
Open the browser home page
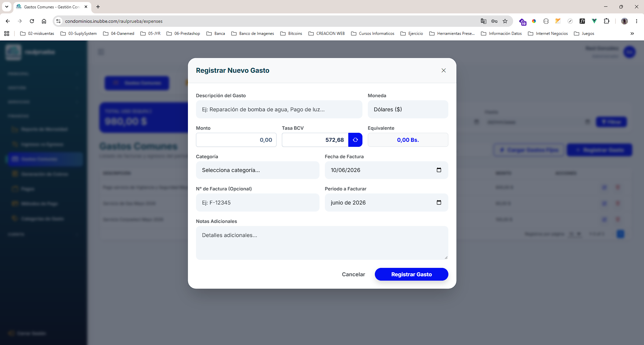(x=44, y=21)
